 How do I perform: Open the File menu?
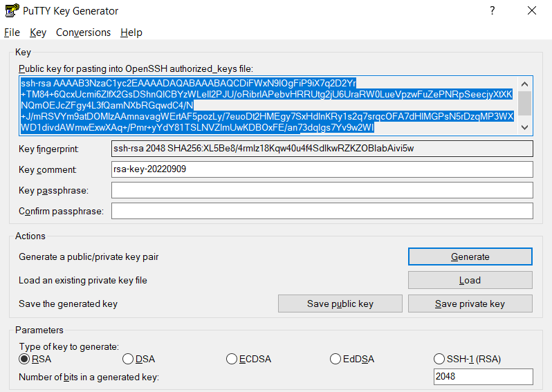(x=12, y=32)
